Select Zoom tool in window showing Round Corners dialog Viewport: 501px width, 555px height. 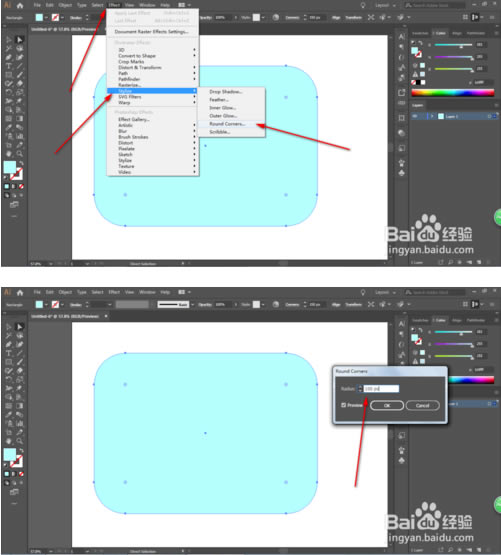[19, 441]
